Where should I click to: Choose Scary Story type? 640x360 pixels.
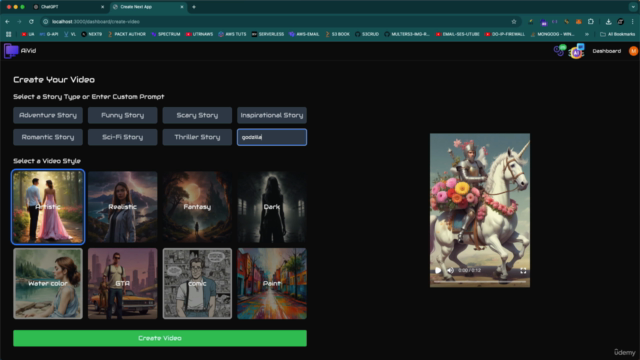pos(197,115)
